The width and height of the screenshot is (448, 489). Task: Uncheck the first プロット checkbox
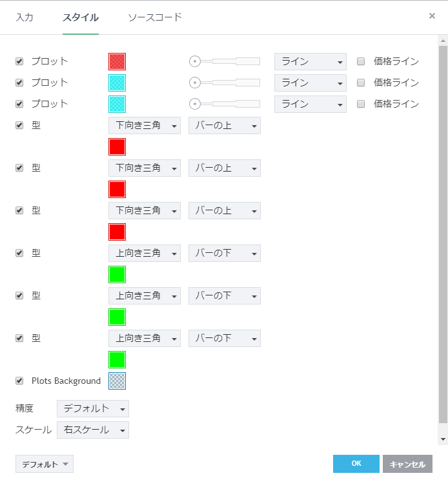click(x=19, y=61)
